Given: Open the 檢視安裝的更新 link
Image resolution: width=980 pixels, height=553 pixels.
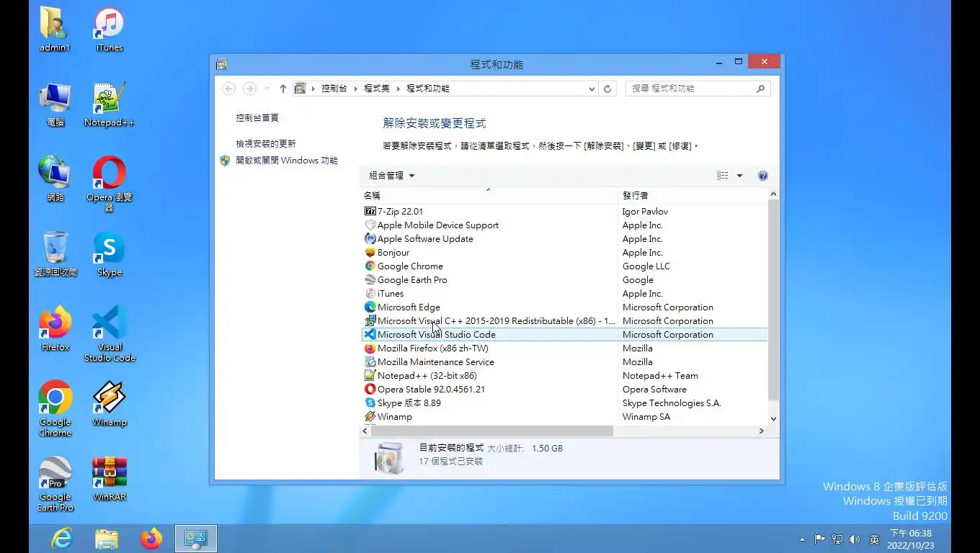Looking at the screenshot, I should 266,144.
